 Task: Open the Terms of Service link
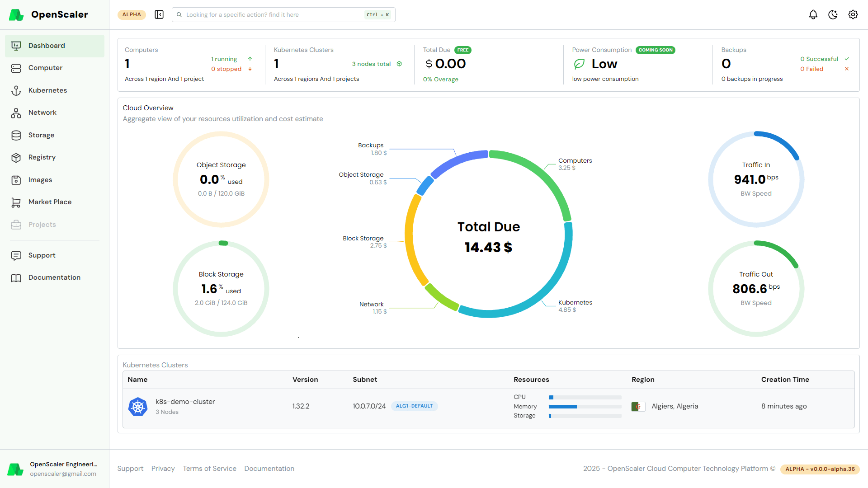[x=209, y=469]
